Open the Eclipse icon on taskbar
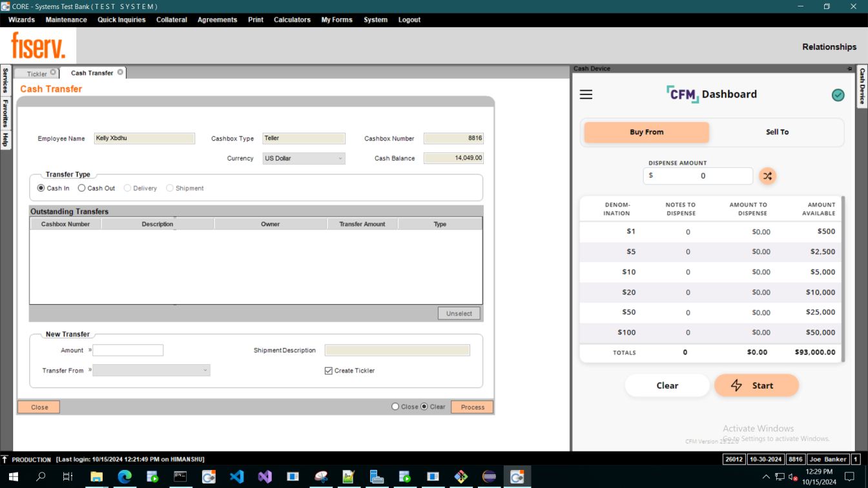This screenshot has width=868, height=488. (490, 477)
